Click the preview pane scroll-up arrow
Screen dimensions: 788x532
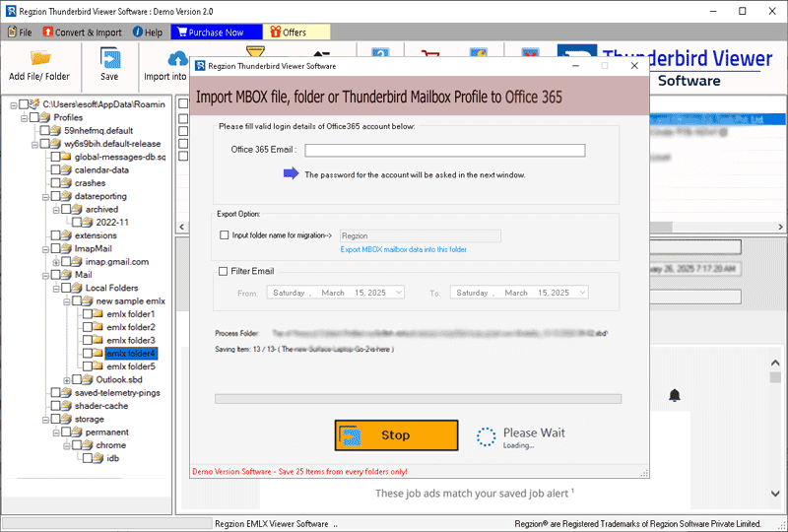pyautogui.click(x=775, y=363)
